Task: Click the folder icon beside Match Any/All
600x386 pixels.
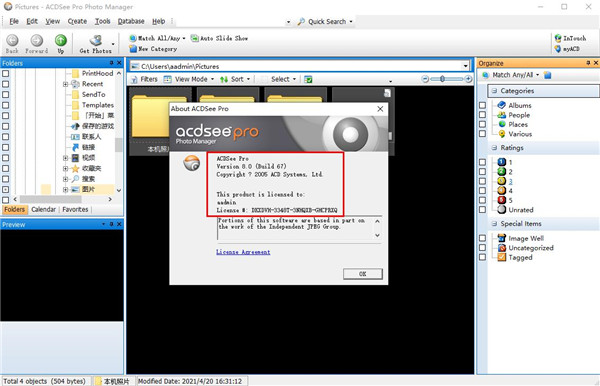Action: pos(548,75)
